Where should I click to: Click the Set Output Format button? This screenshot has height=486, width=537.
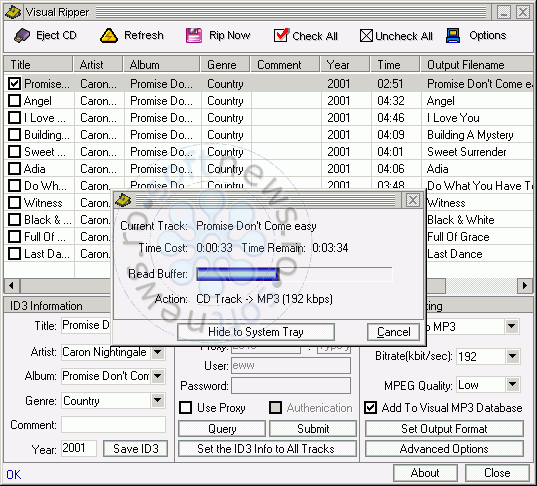(444, 428)
